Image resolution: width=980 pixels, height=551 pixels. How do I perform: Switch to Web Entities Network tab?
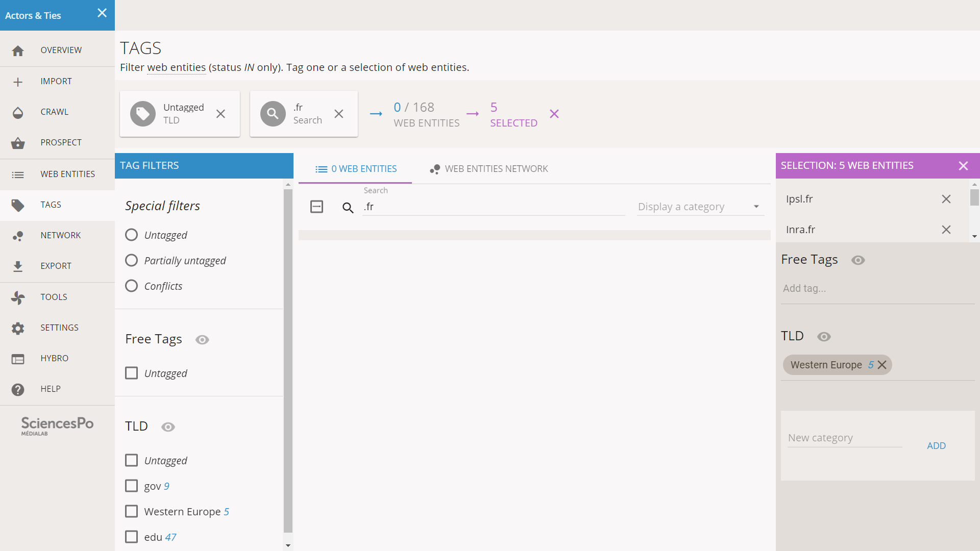(x=489, y=168)
